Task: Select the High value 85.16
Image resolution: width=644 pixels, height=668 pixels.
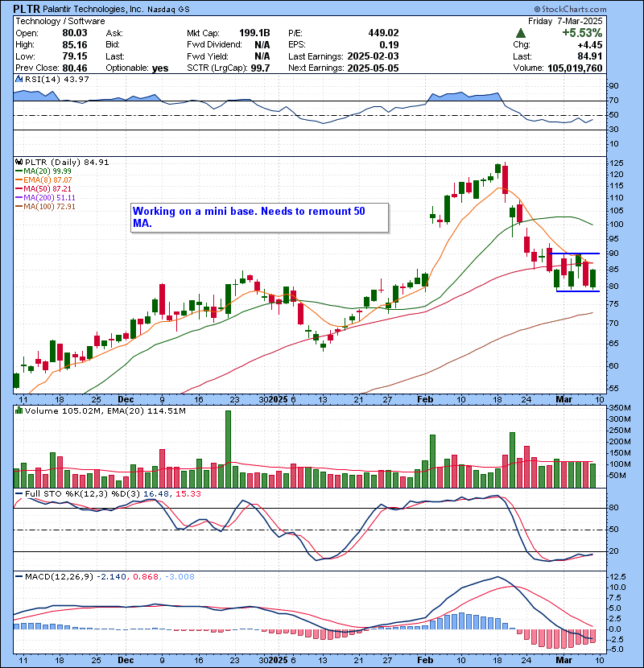Action: [x=75, y=45]
